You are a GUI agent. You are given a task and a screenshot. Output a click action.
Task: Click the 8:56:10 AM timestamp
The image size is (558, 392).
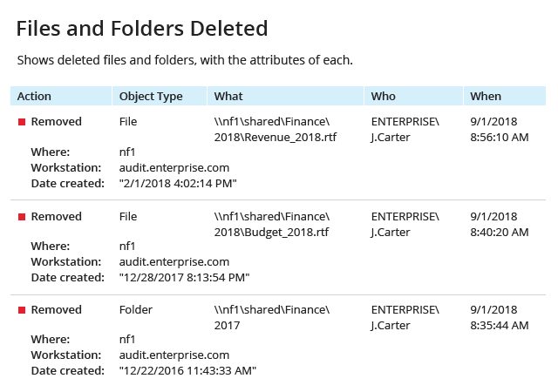(x=500, y=138)
